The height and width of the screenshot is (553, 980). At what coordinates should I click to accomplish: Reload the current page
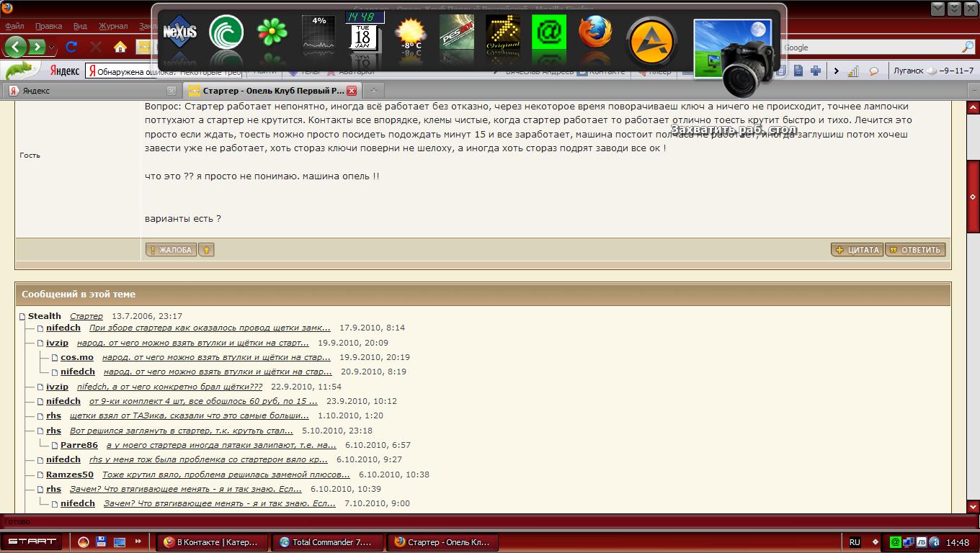[x=71, y=47]
